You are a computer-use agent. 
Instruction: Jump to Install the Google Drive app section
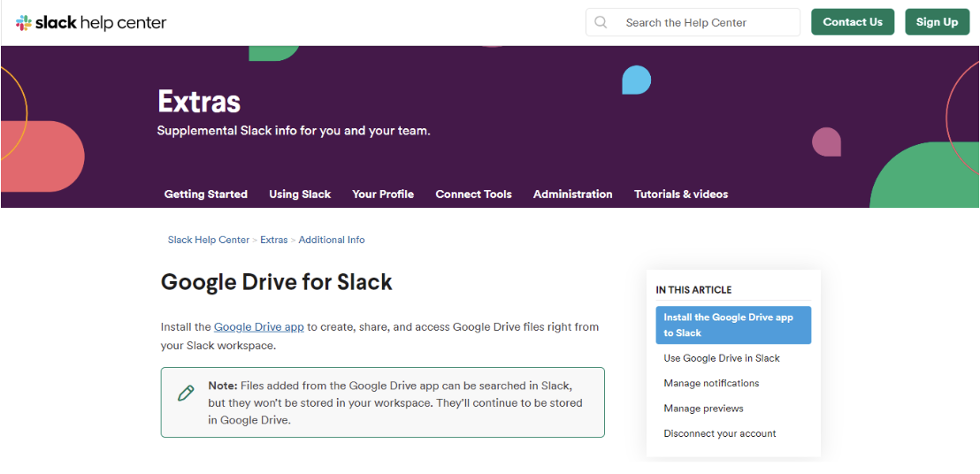[733, 325]
